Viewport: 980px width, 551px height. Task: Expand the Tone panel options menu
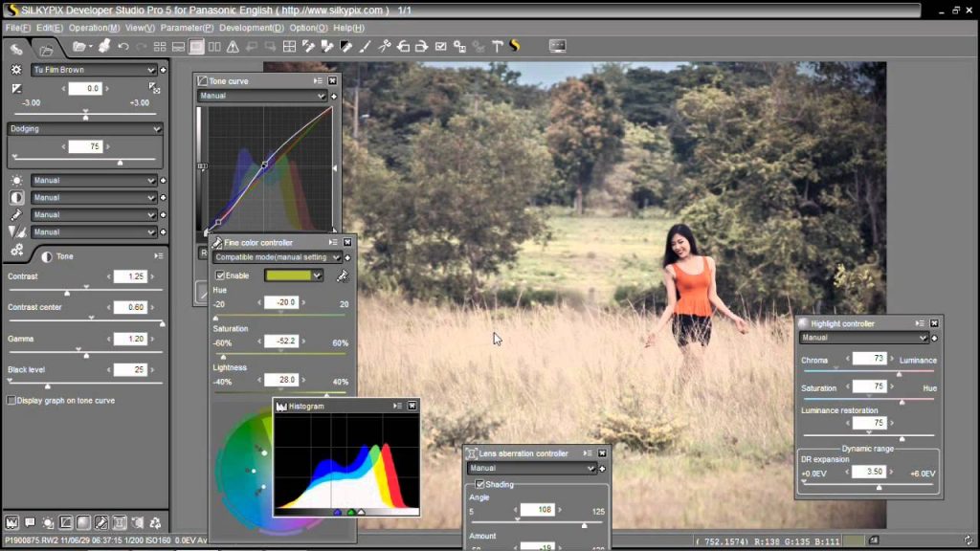tap(159, 256)
